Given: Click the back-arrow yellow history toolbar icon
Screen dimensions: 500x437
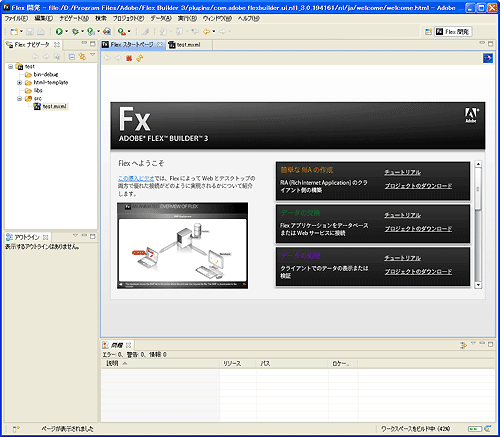Looking at the screenshot, I should click(207, 32).
